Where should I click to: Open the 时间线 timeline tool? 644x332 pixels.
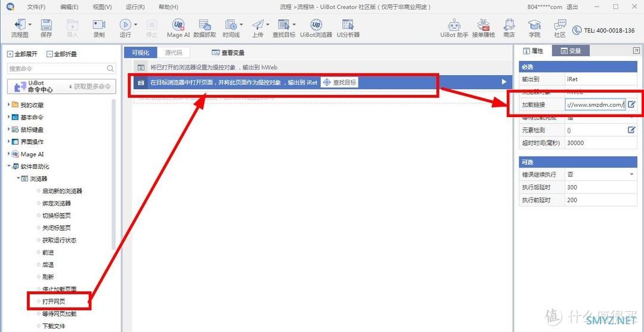(x=231, y=29)
